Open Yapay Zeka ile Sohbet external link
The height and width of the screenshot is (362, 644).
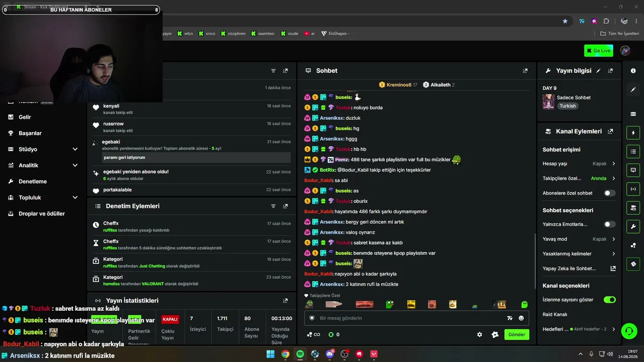pyautogui.click(x=613, y=268)
